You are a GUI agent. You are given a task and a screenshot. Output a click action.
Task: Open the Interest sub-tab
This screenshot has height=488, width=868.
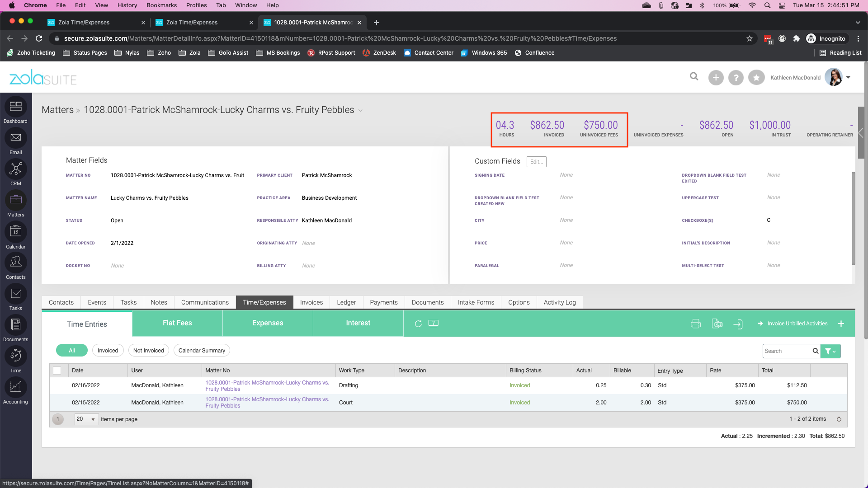(358, 323)
